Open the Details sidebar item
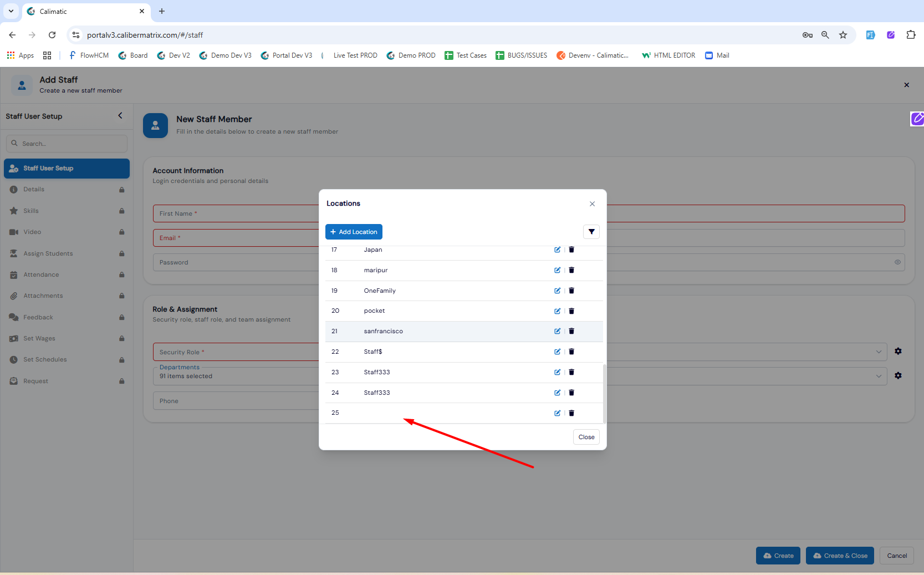924x575 pixels. (x=67, y=190)
